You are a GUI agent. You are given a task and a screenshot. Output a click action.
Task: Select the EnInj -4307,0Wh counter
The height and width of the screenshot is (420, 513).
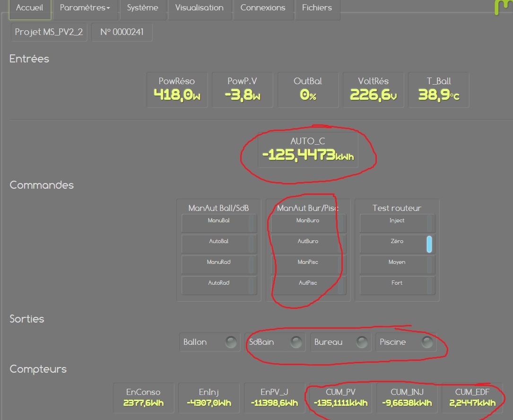(209, 398)
